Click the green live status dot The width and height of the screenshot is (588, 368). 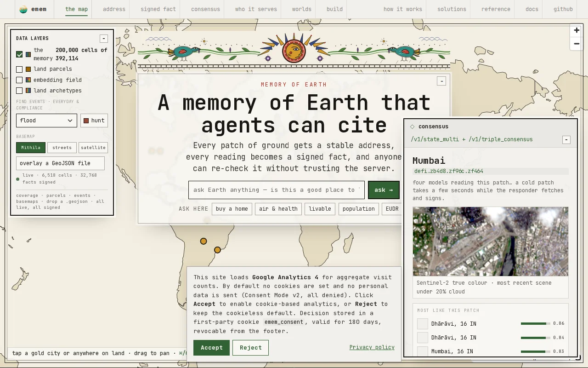(x=18, y=179)
